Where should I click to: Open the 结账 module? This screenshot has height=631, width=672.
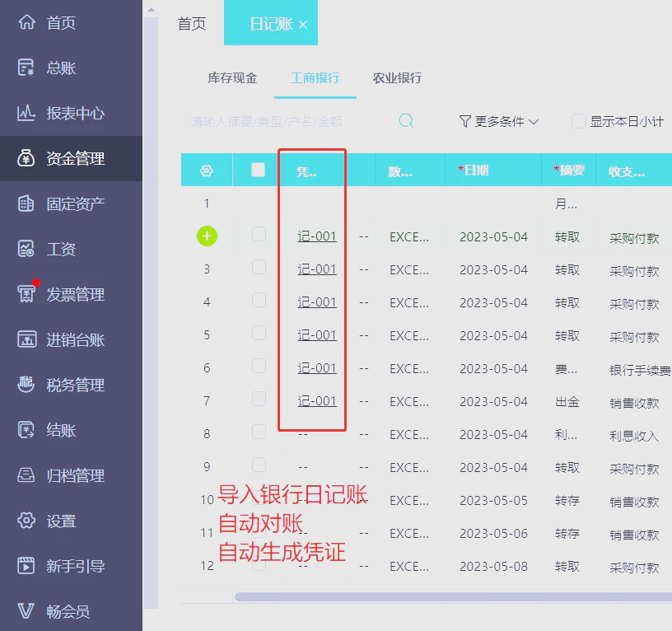pos(49,429)
